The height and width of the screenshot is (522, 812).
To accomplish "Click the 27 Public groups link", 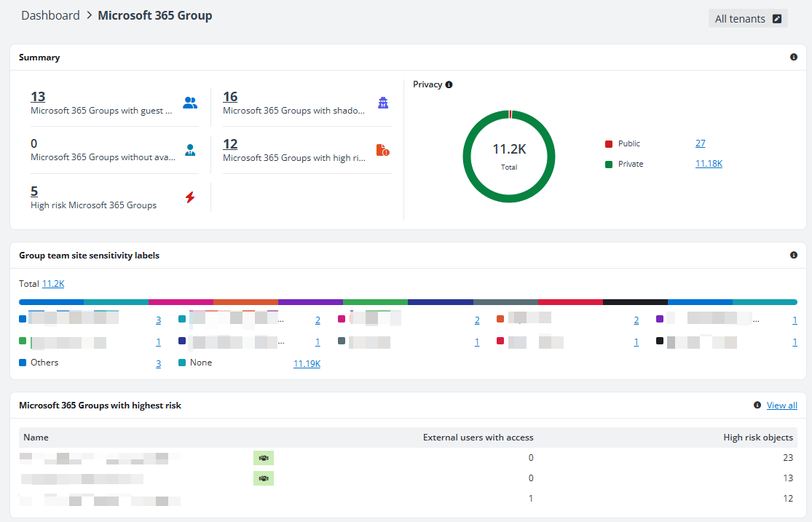I will (700, 143).
